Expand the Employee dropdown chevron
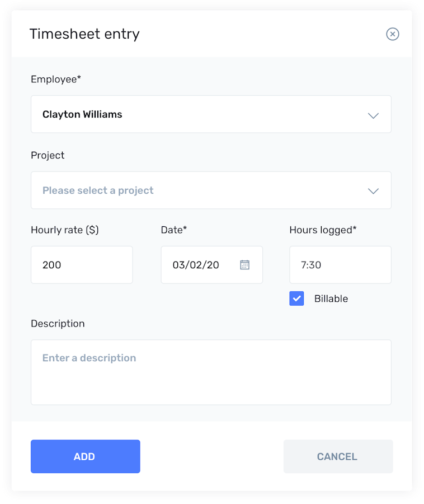This screenshot has width=424, height=504. point(373,115)
